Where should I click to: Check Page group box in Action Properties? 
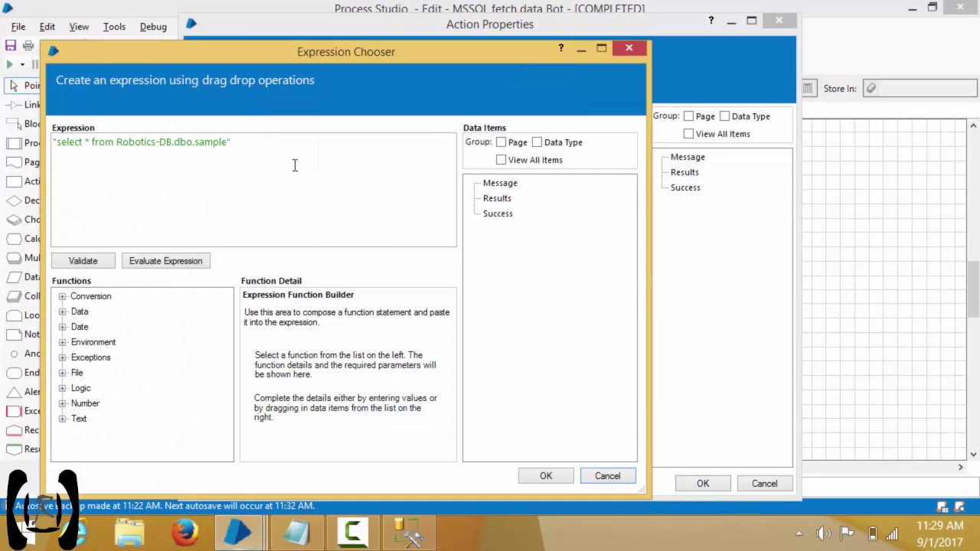point(688,116)
